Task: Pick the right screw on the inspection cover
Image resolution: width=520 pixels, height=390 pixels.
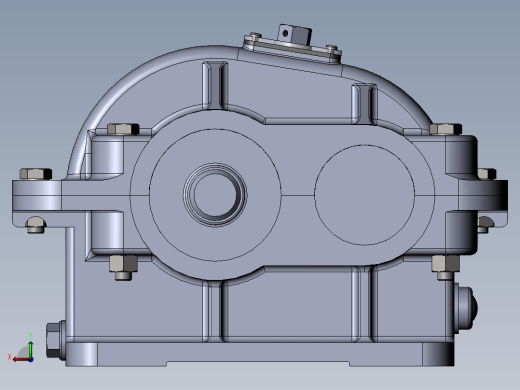Action: point(331,48)
